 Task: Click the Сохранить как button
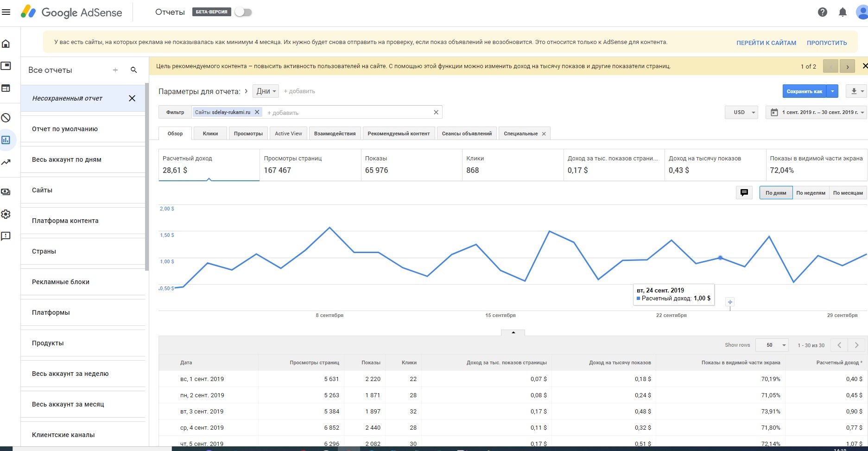pos(804,91)
